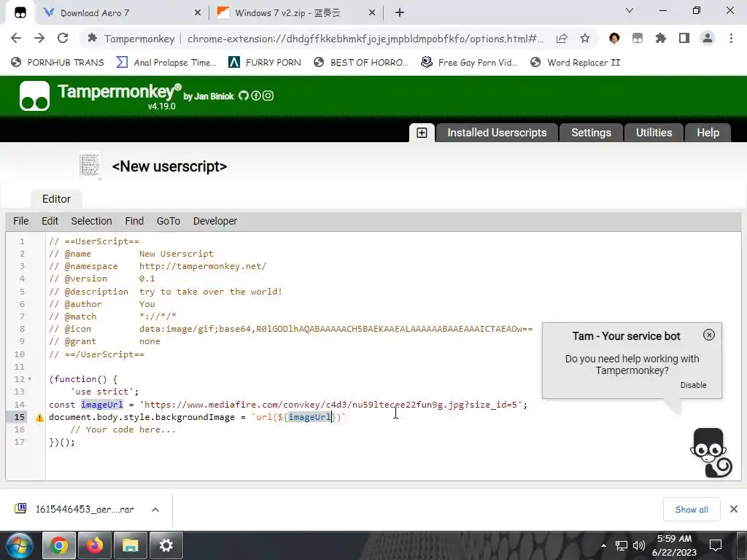
Task: Open the BEST OF HORRO... bookmark
Action: pyautogui.click(x=361, y=63)
